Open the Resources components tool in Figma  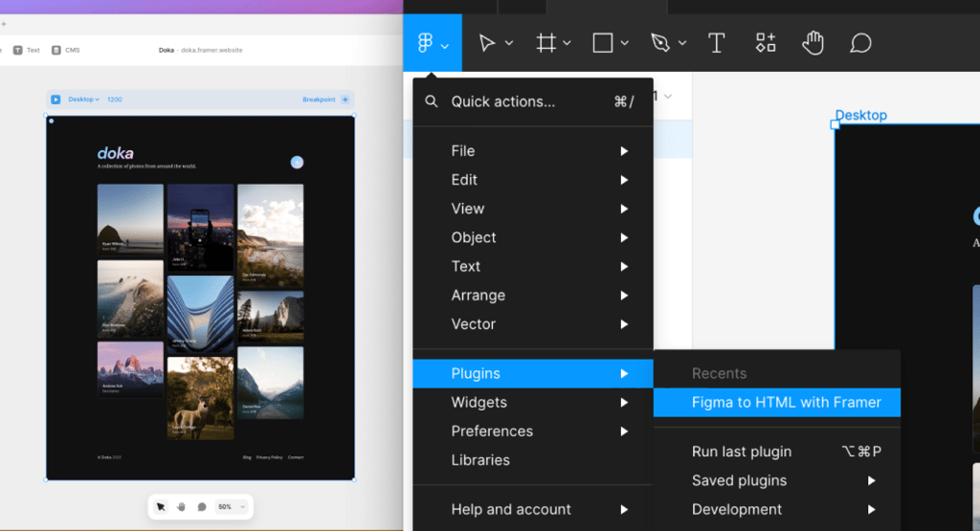[x=766, y=43]
